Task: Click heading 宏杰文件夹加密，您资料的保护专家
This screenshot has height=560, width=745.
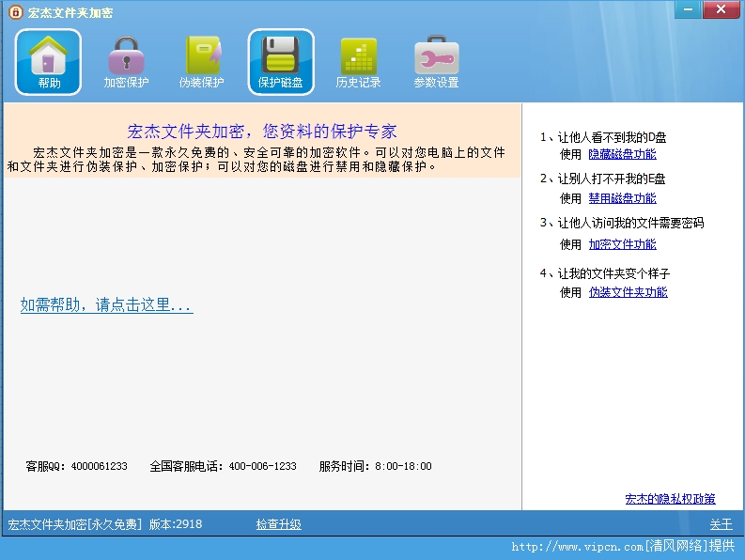Action: coord(262,132)
